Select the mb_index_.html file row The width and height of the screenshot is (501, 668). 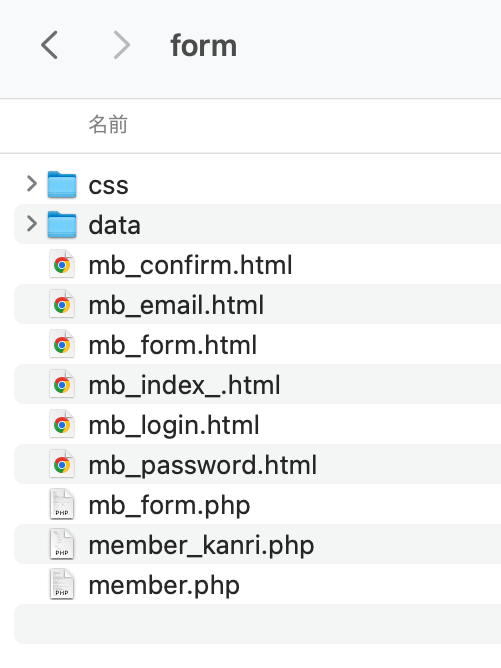pyautogui.click(x=257, y=384)
